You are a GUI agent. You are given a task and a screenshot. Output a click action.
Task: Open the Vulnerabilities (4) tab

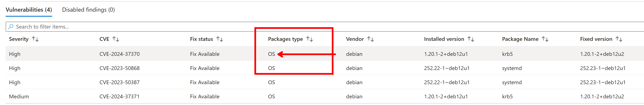coord(29,10)
